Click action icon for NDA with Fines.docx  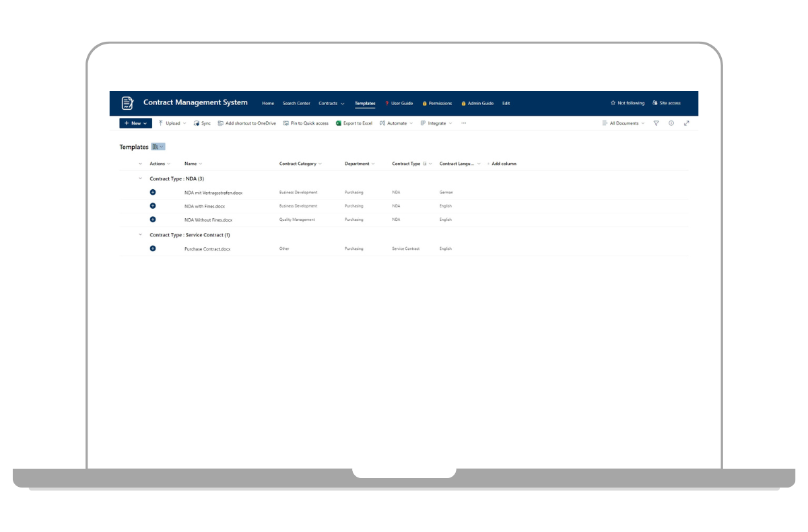coord(153,206)
